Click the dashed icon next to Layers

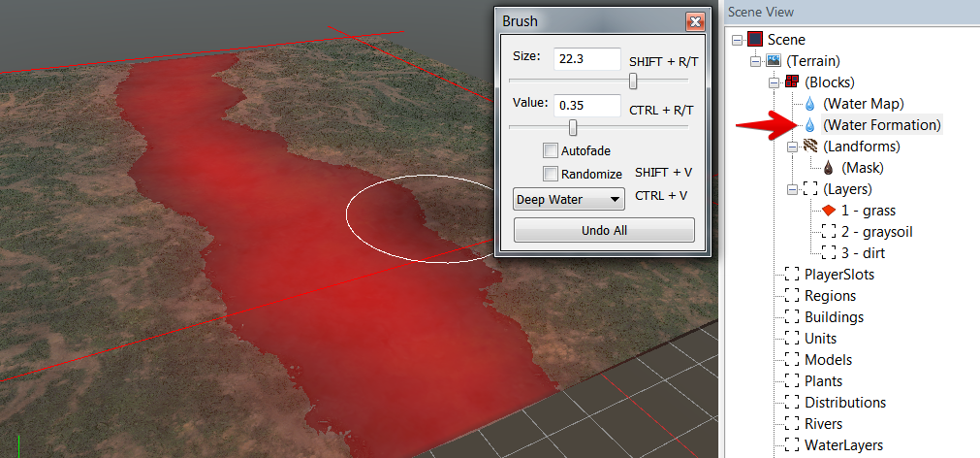(810, 188)
